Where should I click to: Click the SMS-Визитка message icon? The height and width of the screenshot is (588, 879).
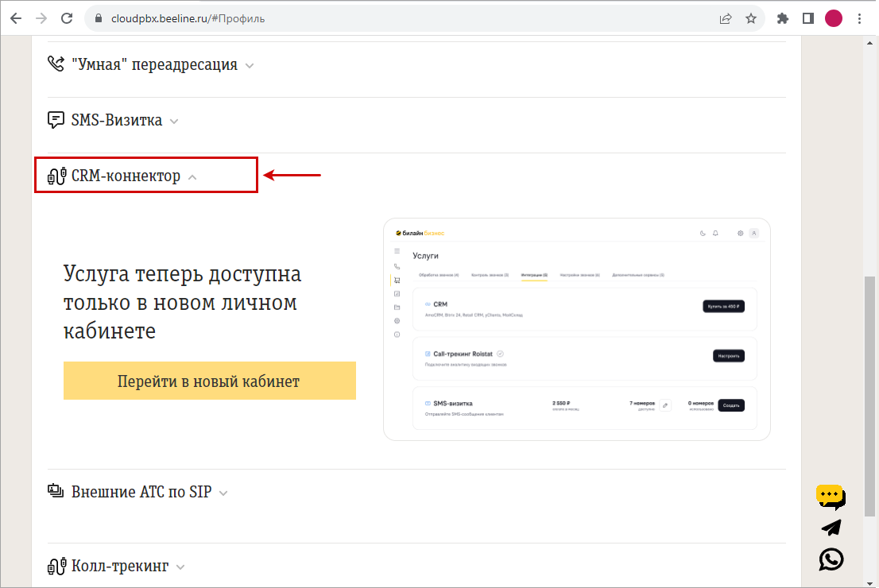[56, 120]
